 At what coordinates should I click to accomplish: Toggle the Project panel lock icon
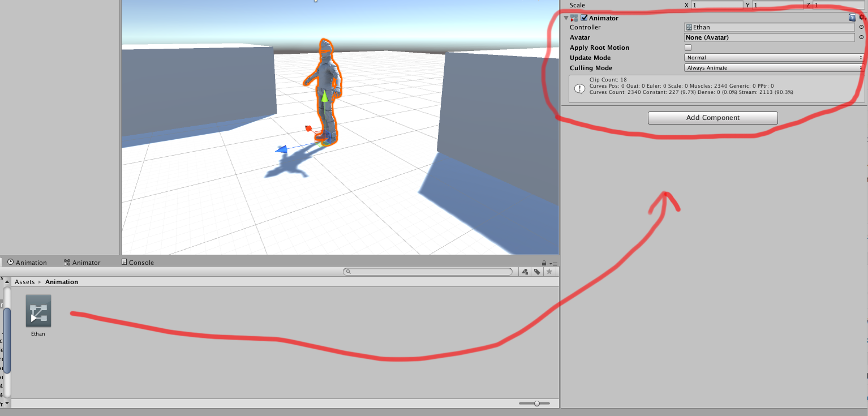pos(544,263)
